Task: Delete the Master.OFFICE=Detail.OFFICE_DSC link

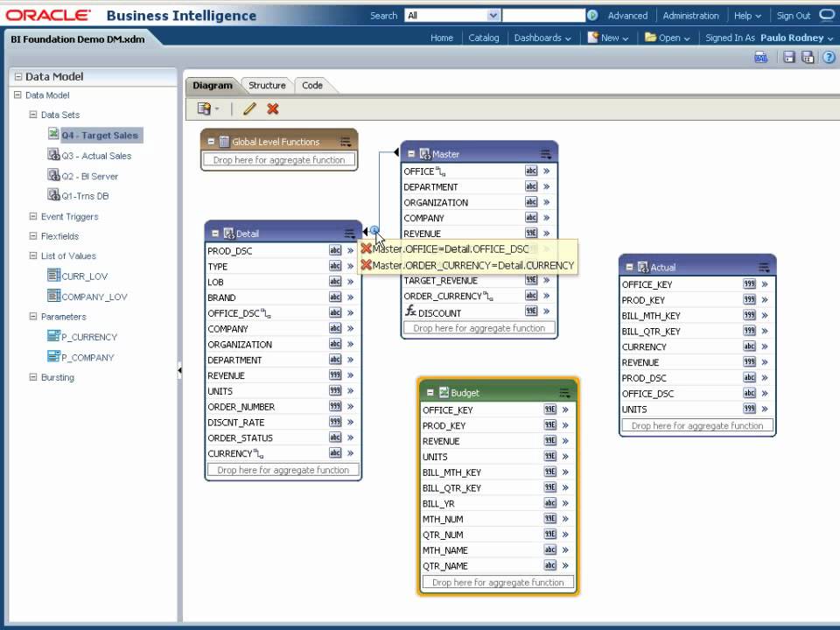Action: [367, 248]
